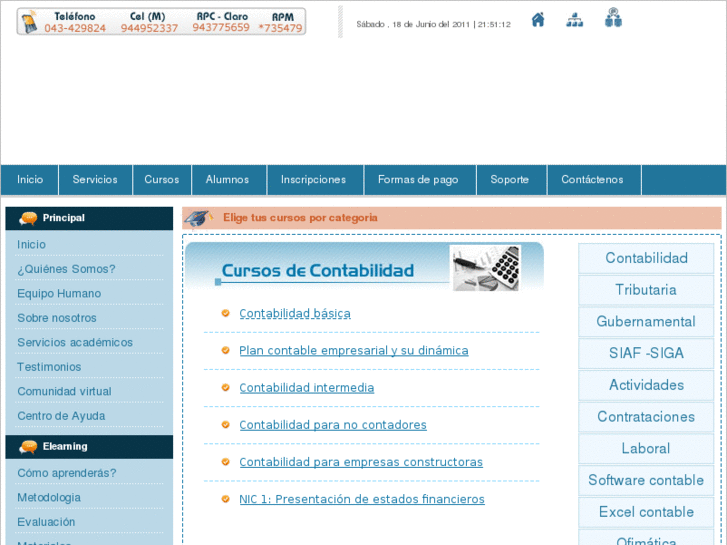The image size is (727, 545).
Task: Open the Contabilidad intermedia course link
Action: (306, 388)
